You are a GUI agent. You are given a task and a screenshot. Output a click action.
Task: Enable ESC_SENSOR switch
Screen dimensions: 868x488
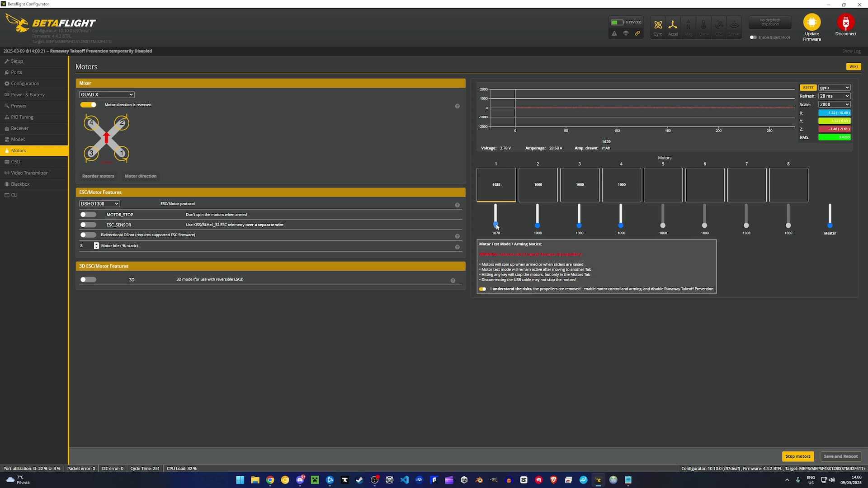coord(88,225)
